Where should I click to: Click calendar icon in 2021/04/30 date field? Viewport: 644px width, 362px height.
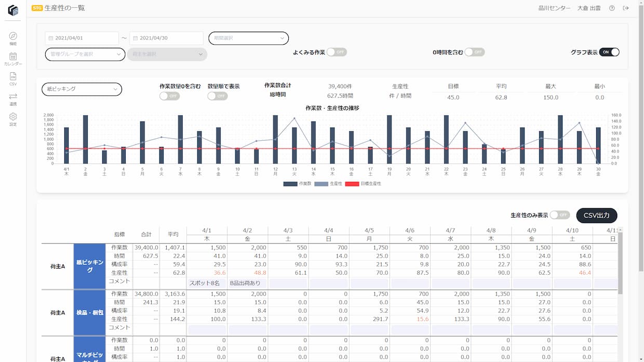click(x=135, y=38)
